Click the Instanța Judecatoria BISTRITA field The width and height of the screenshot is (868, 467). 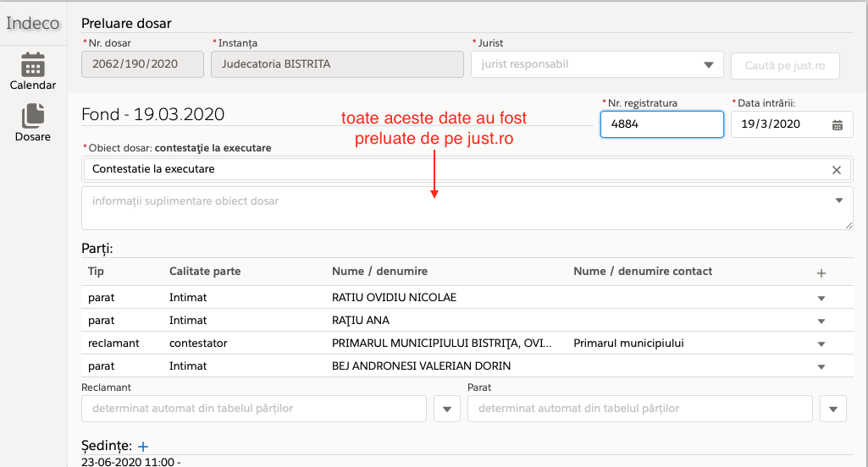click(337, 64)
